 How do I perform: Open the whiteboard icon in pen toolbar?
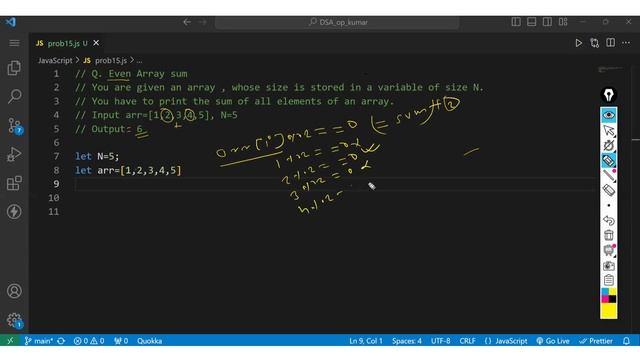pyautogui.click(x=609, y=250)
